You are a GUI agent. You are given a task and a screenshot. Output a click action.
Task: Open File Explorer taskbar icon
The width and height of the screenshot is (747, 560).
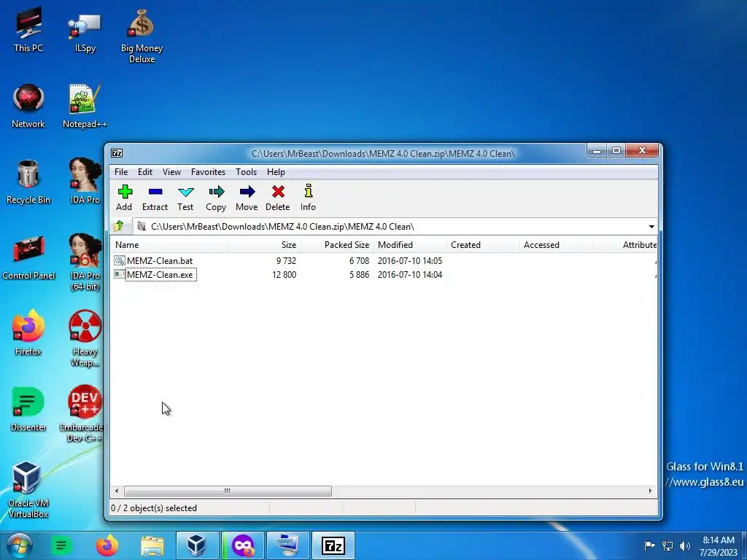pyautogui.click(x=152, y=545)
